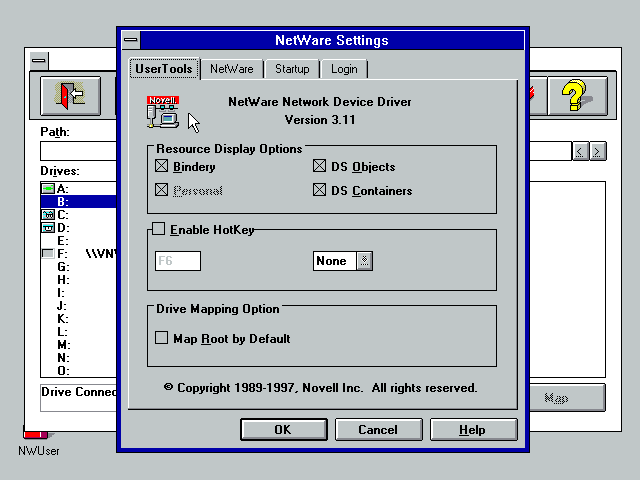Select drive B: in Drives list
Screen dimensions: 640x480
click(78, 202)
